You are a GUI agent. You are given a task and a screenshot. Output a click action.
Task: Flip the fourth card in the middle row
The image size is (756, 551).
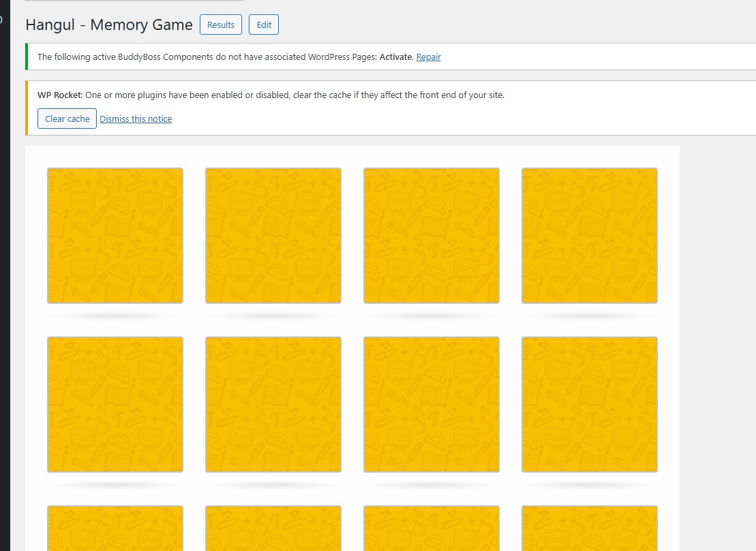pos(590,404)
